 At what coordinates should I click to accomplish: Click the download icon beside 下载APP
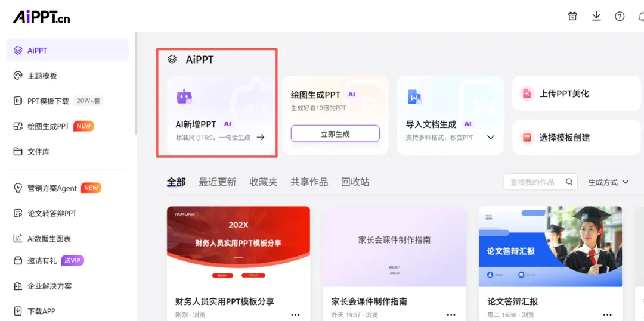[18, 311]
